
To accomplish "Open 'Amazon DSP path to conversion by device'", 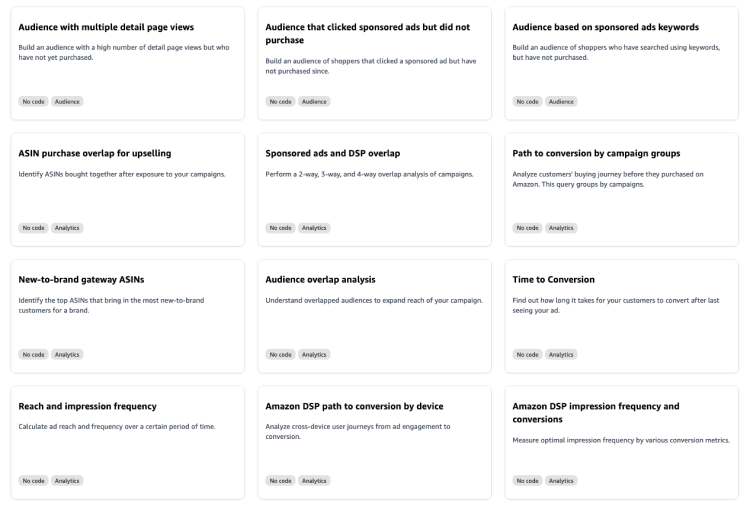I will (354, 406).
